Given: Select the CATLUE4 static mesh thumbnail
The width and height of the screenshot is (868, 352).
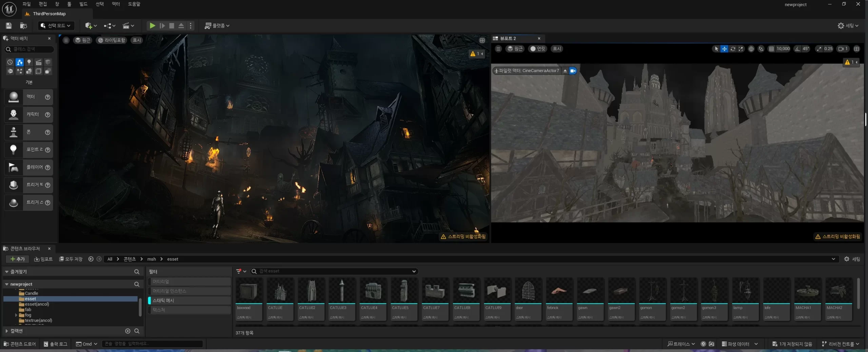Looking at the screenshot, I should 373,299.
